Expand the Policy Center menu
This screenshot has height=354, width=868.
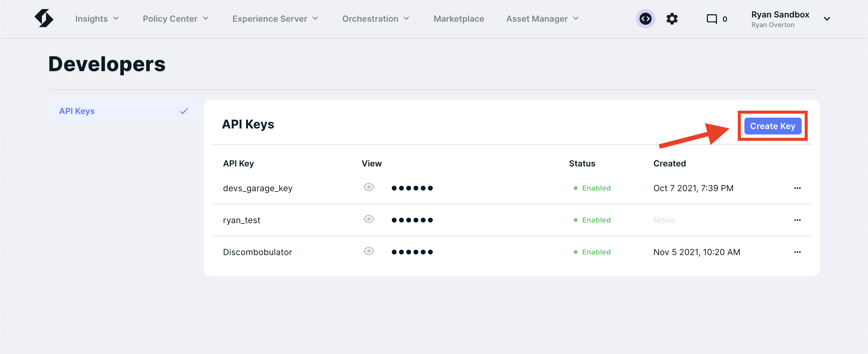pyautogui.click(x=175, y=19)
